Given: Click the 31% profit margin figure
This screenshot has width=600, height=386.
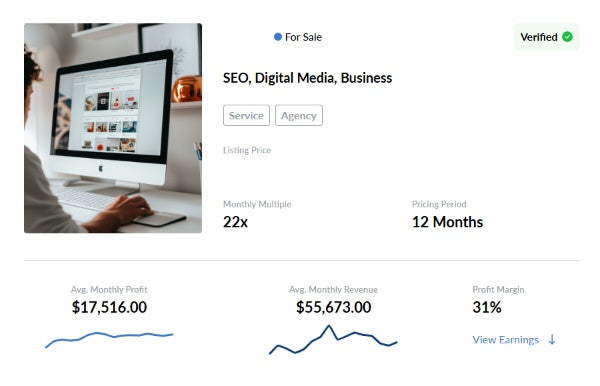Looking at the screenshot, I should [487, 307].
